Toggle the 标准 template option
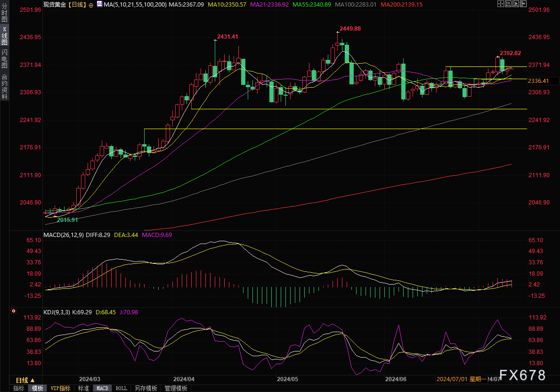The image size is (560, 392). pyautogui.click(x=83, y=388)
